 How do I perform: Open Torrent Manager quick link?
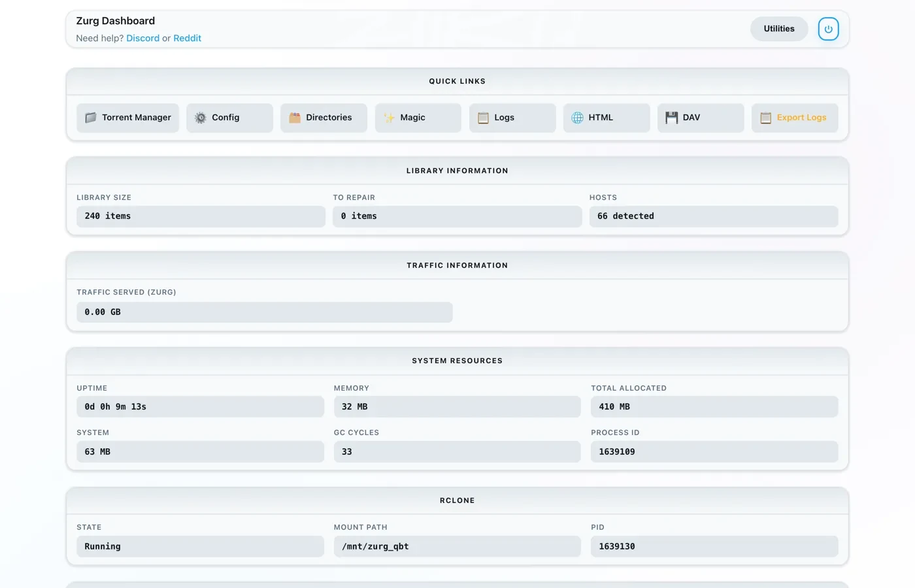click(127, 118)
